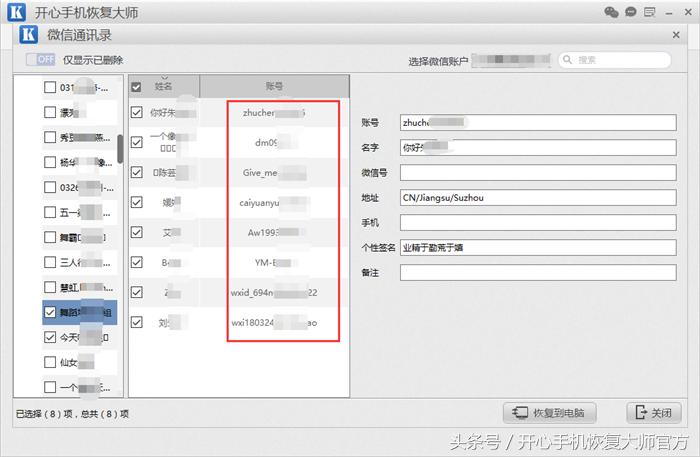The image size is (700, 457).
Task: Sort by the 账号 column header
Action: pos(274,86)
